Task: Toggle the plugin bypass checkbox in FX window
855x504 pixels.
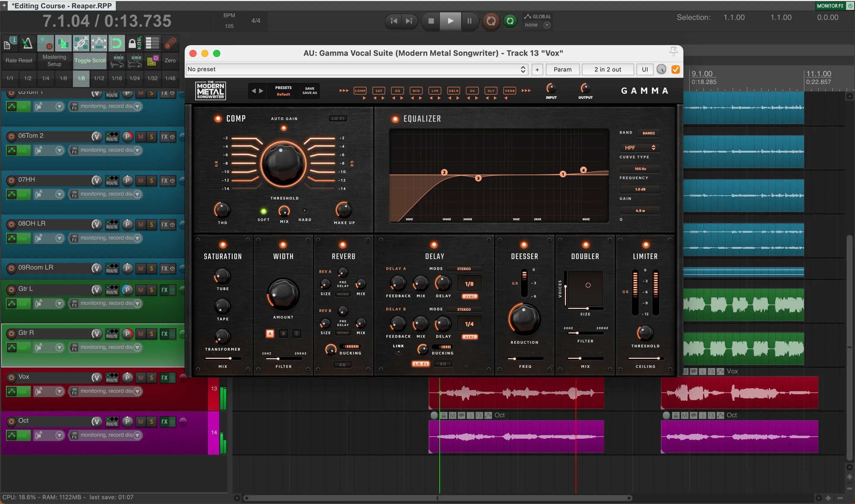Action: coord(675,69)
